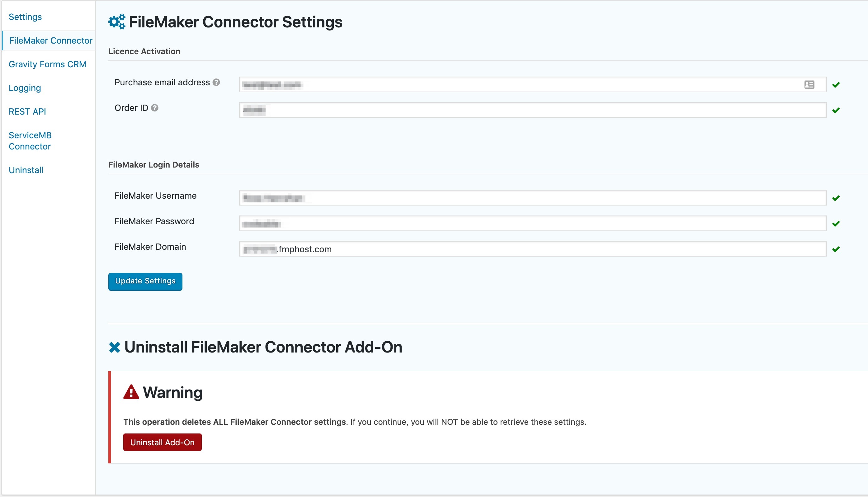Click the contact card autofill icon in email field
The height and width of the screenshot is (497, 868).
point(809,85)
